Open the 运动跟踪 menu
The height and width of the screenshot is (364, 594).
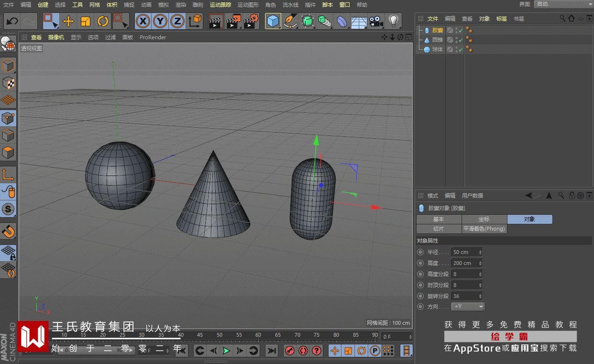[x=220, y=5]
